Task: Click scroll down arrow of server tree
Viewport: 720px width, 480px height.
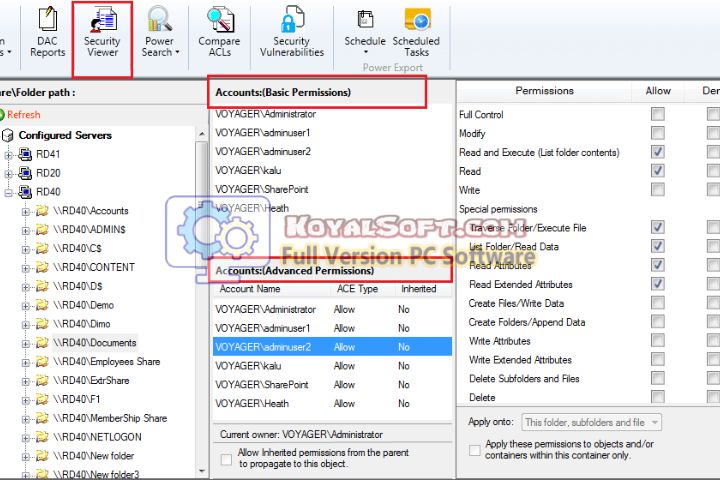Action: 202,471
